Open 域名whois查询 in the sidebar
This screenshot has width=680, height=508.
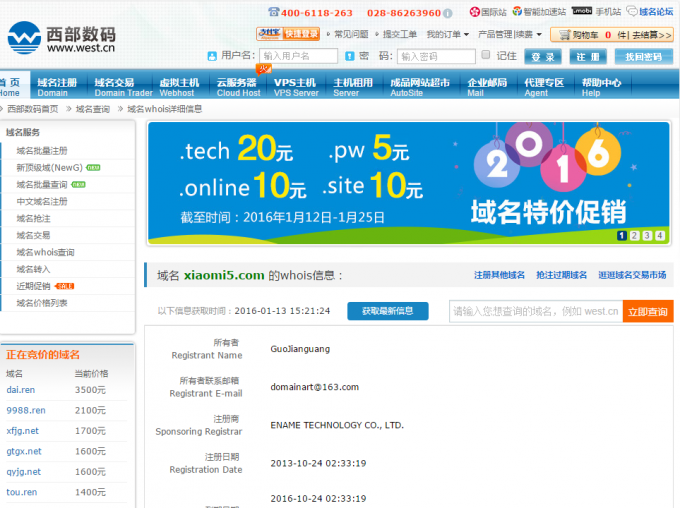tap(45, 252)
